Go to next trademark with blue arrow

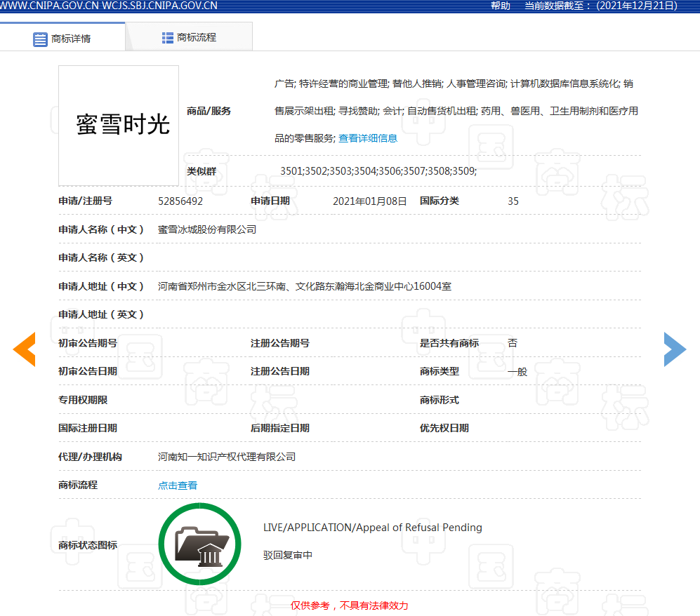(x=675, y=349)
